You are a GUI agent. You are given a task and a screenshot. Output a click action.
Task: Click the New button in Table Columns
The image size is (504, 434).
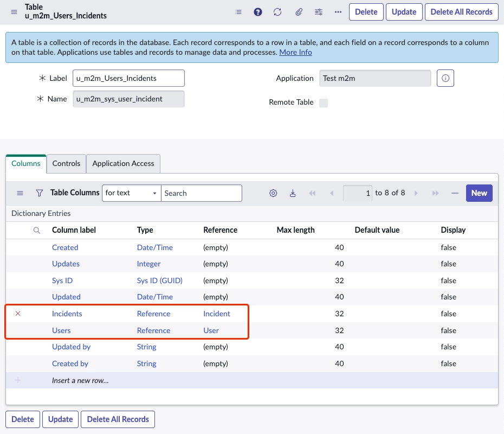point(479,193)
